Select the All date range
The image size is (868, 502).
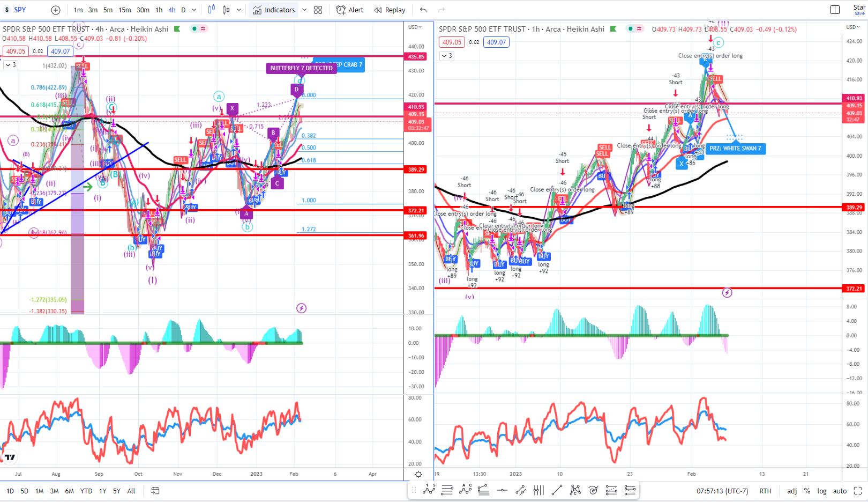(131, 491)
